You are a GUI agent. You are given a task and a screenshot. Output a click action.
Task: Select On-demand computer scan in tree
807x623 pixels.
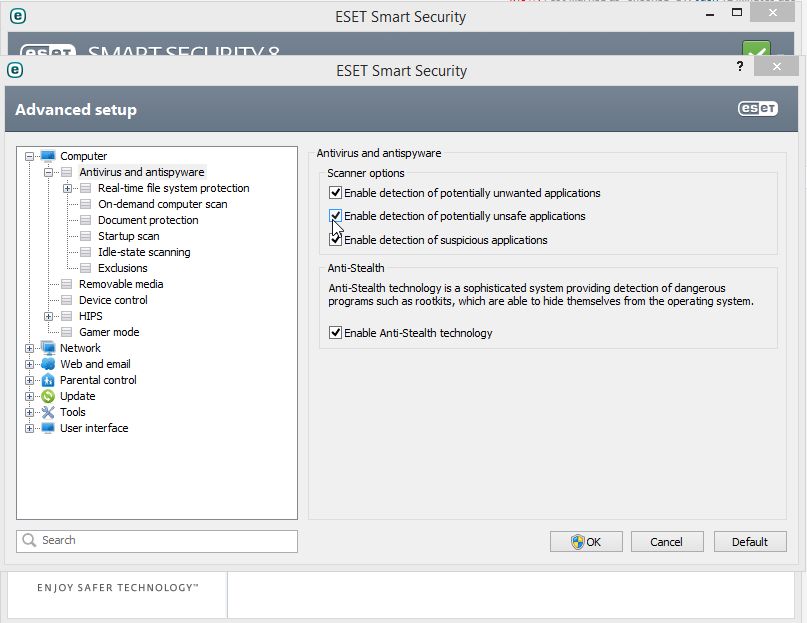point(162,204)
